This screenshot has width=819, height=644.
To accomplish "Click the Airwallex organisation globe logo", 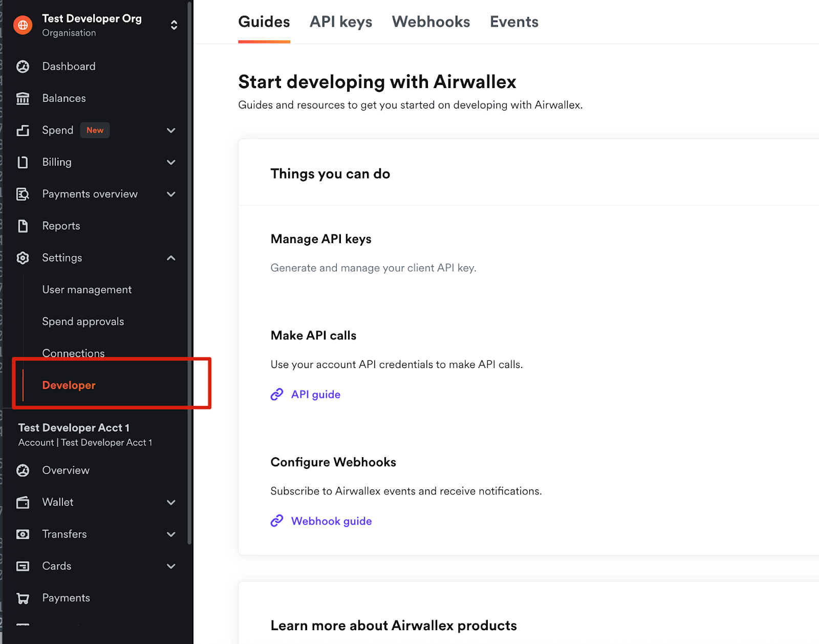I will 23,25.
